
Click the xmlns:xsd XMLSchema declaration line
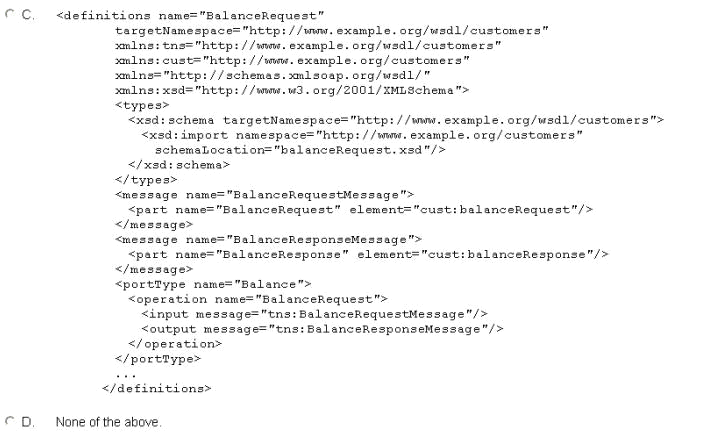pos(292,90)
